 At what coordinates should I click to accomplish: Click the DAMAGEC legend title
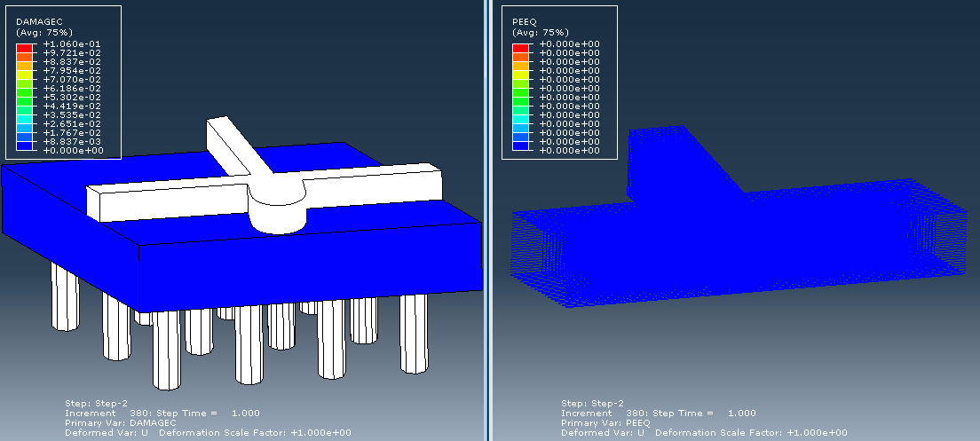click(x=41, y=23)
